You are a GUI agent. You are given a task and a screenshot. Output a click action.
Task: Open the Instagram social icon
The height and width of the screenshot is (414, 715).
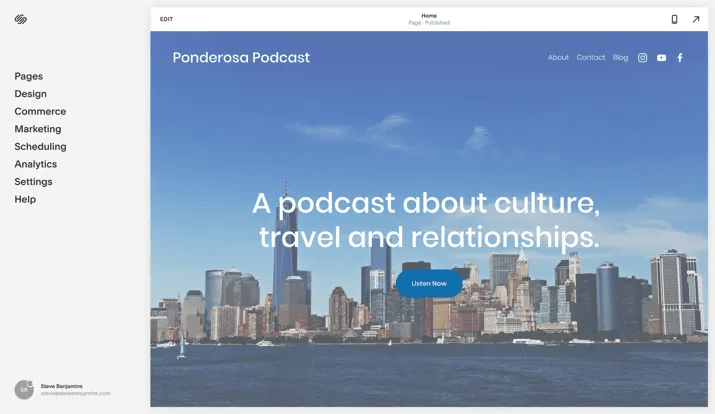tap(643, 58)
